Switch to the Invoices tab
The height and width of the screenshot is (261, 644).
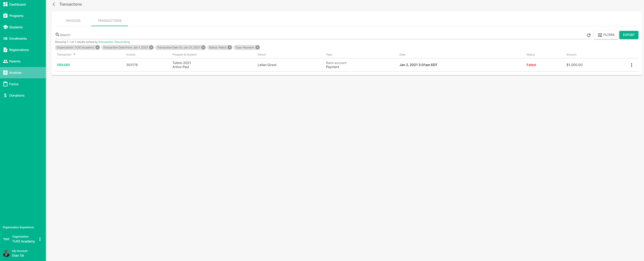(73, 21)
